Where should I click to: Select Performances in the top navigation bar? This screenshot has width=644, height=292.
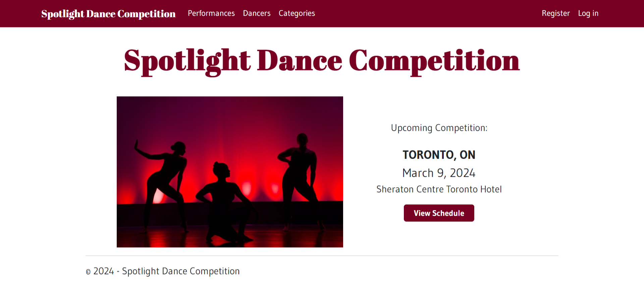(x=211, y=13)
